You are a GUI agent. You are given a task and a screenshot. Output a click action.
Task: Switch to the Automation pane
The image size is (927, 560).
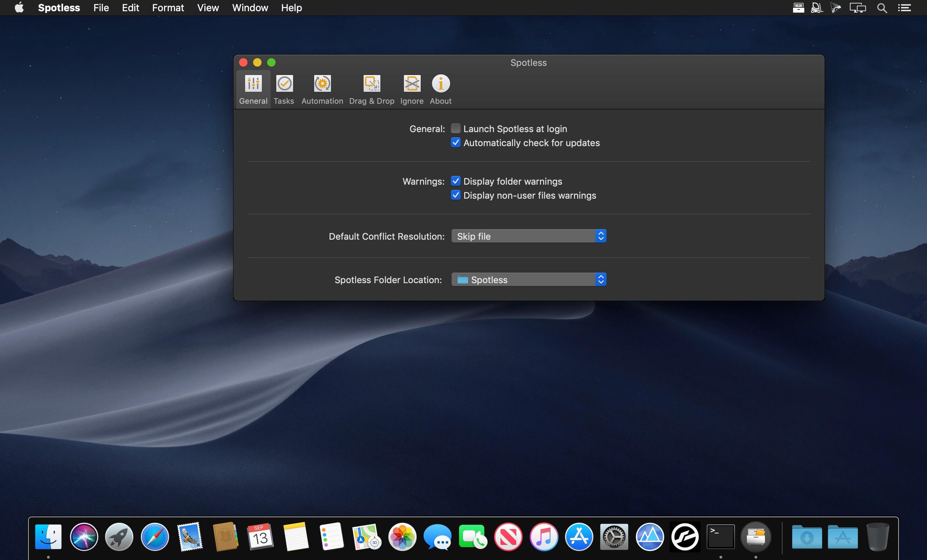tap(322, 89)
